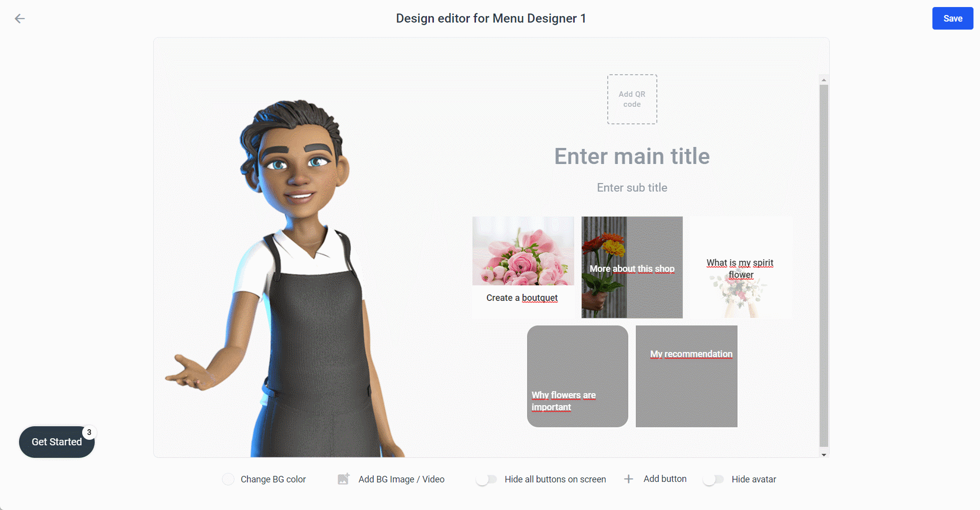Viewport: 980px width, 510px height.
Task: Select the What is my spirit flower tile
Action: [x=740, y=267]
